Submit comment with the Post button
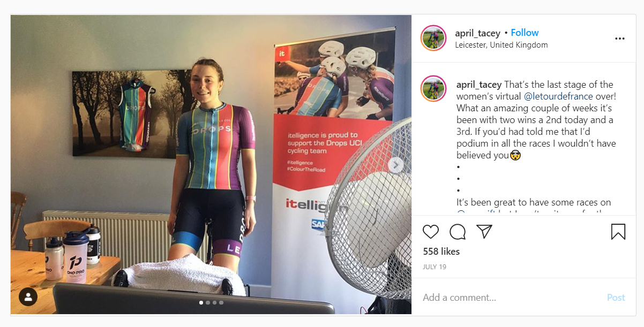This screenshot has width=644, height=327. (x=616, y=298)
